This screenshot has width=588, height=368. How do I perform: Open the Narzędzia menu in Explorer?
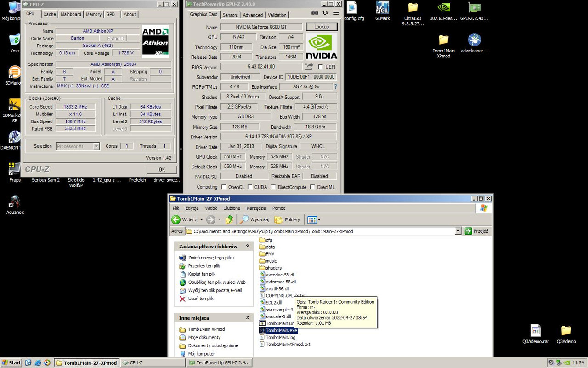point(255,208)
